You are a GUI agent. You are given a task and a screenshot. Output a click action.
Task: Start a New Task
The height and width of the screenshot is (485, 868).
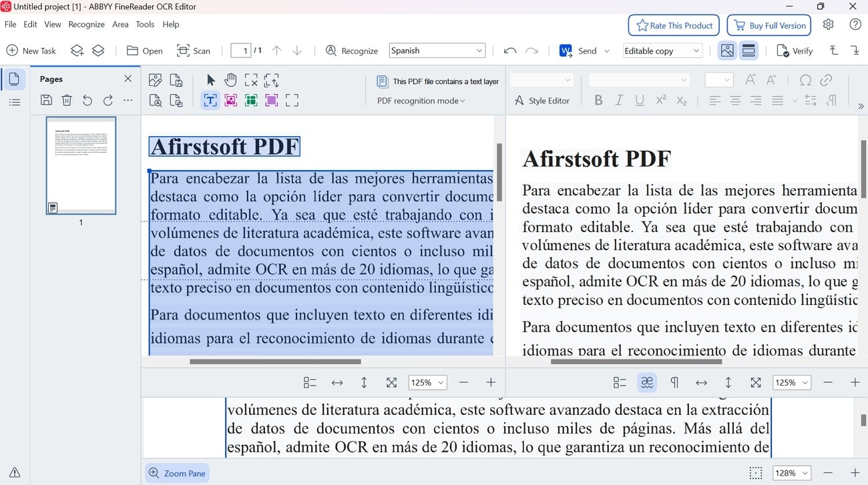(31, 51)
